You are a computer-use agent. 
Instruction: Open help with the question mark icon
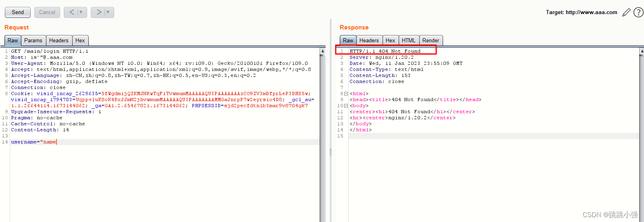[638, 12]
